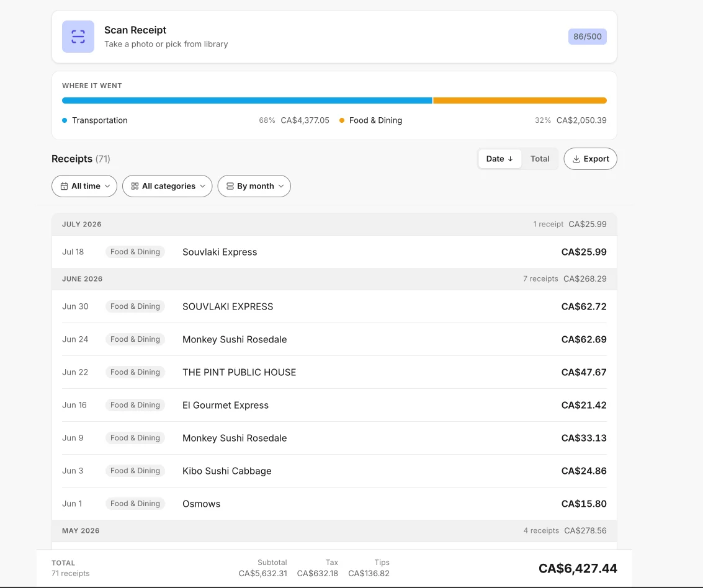Click the CA$62.69 amount
This screenshot has height=588, width=703.
pyautogui.click(x=584, y=339)
